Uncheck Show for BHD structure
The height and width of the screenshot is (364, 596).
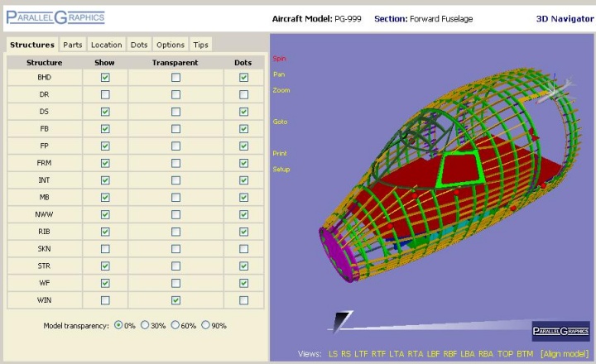coord(105,77)
